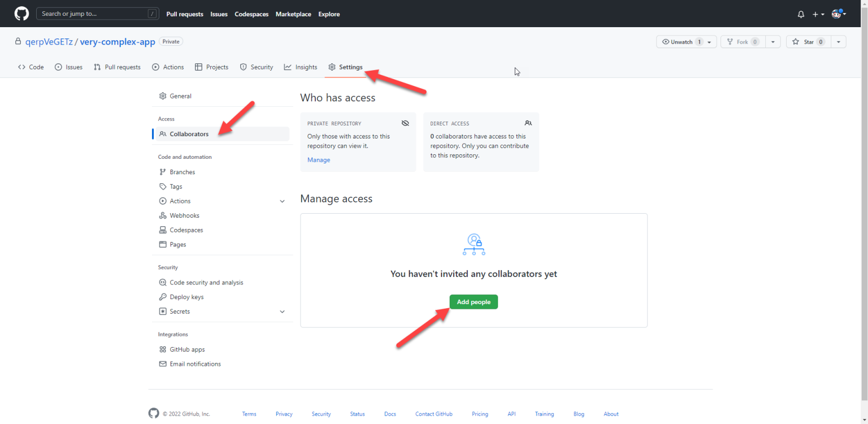868x424 pixels.
Task: Open the Status footer link
Action: [357, 414]
